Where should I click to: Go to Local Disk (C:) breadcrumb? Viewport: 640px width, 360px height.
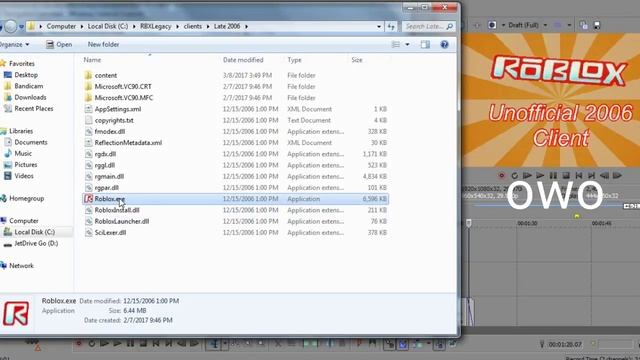[x=108, y=27]
